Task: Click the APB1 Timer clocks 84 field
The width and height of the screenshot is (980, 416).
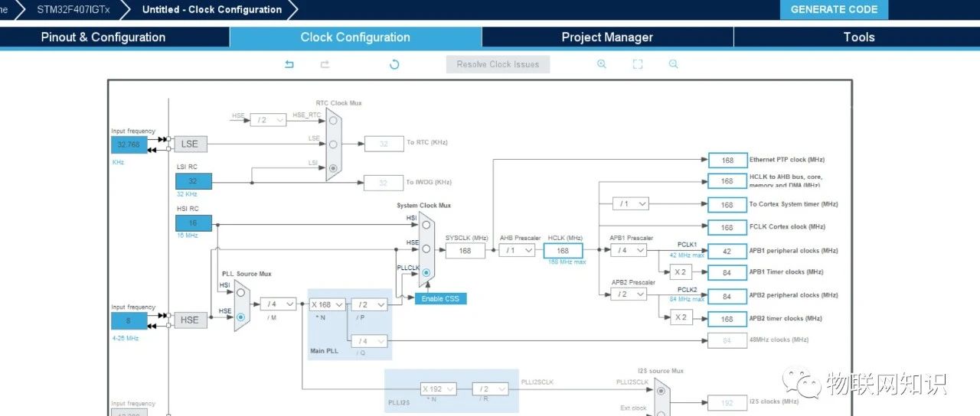Action: 727,272
